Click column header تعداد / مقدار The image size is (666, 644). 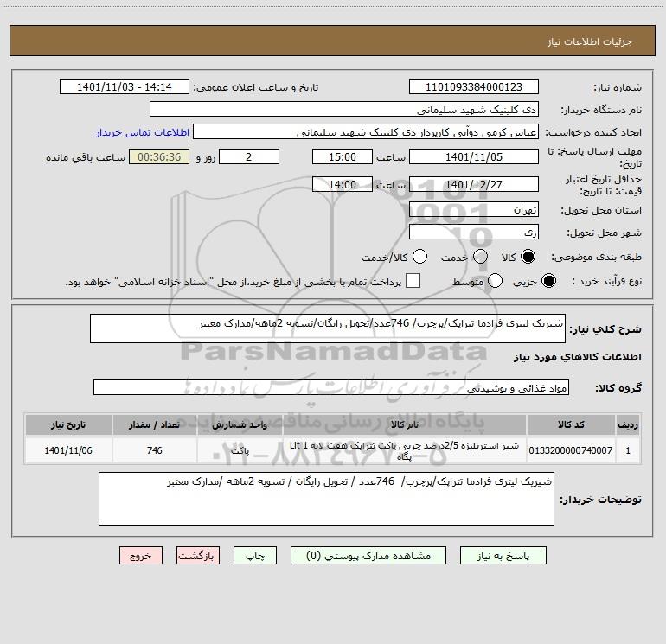(x=155, y=424)
